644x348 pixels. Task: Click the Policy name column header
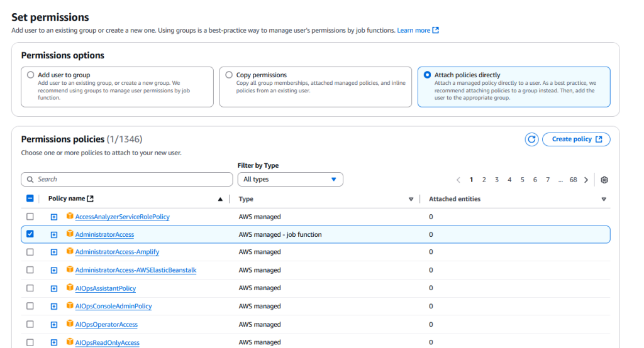[67, 198]
